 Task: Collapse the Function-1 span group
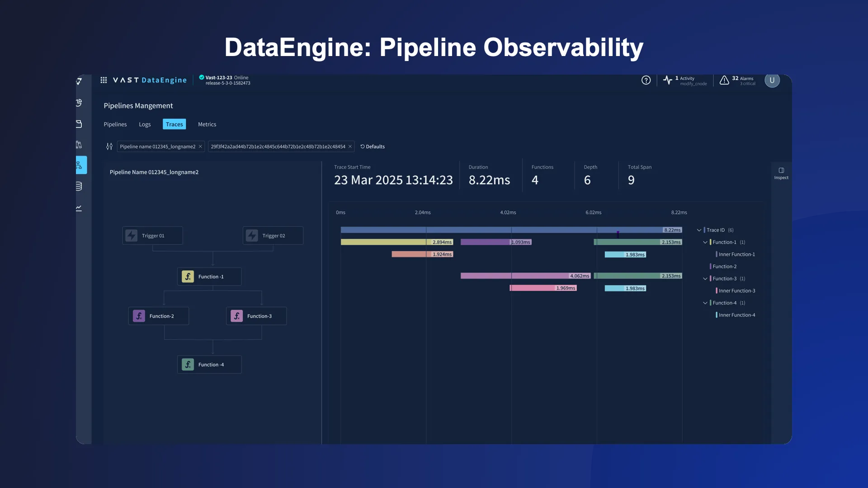(705, 242)
